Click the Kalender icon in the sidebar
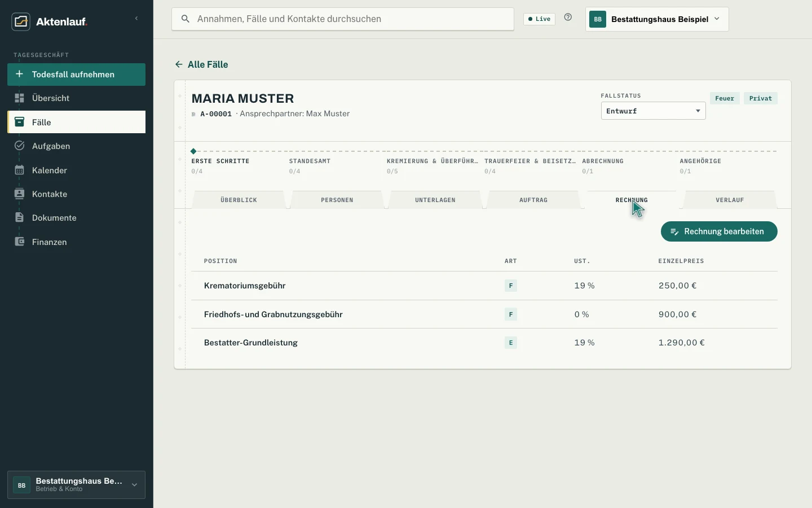The image size is (812, 508). point(19,170)
